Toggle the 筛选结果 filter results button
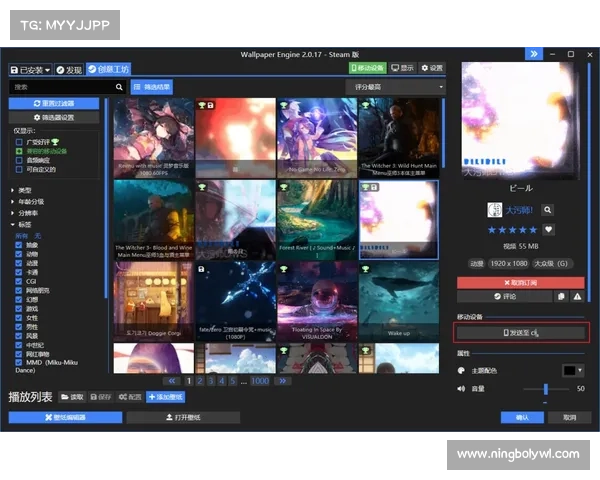This screenshot has width=600, height=480. [x=152, y=87]
